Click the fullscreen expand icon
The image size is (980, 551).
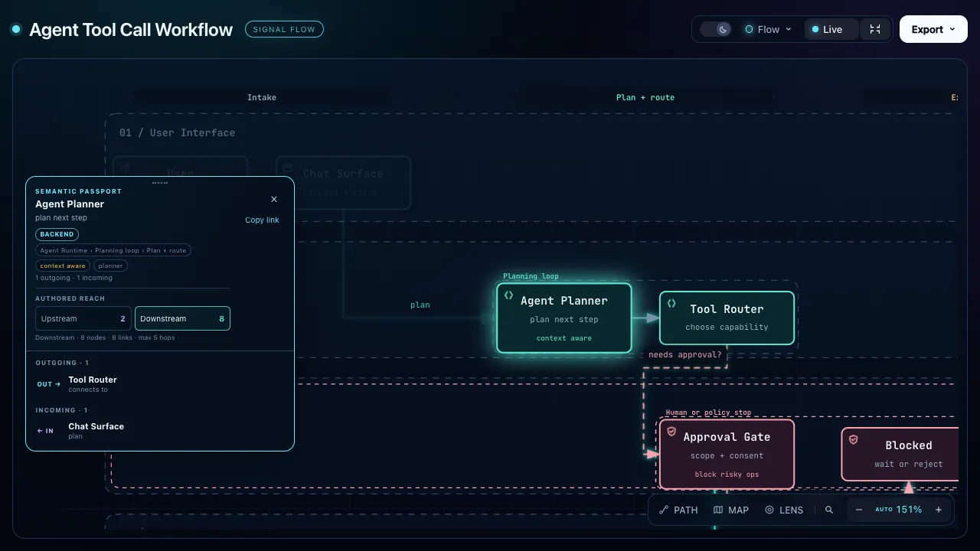(x=875, y=29)
